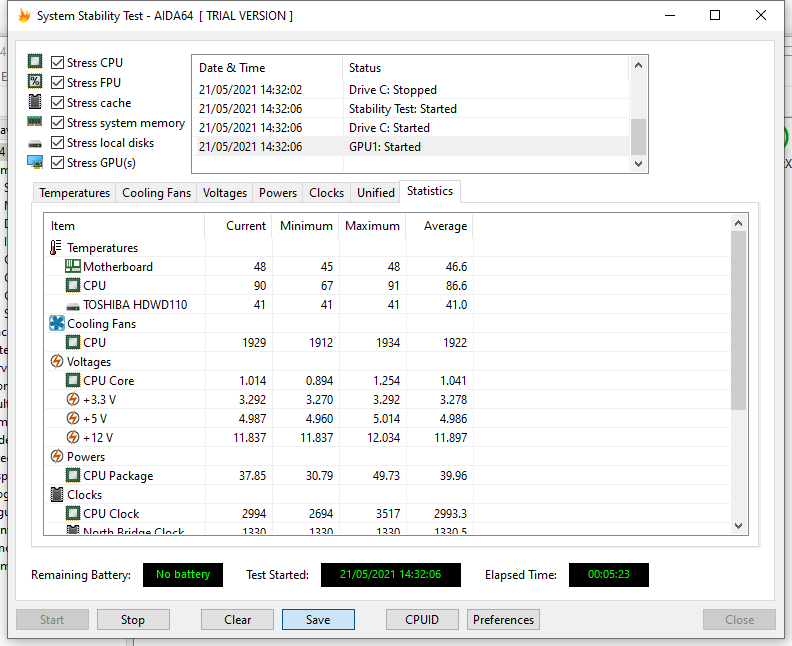Click statistics list scrollbar up arrow
The height and width of the screenshot is (646, 792).
pos(738,223)
